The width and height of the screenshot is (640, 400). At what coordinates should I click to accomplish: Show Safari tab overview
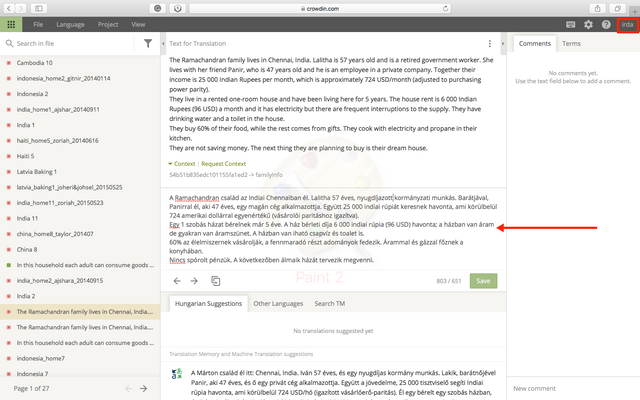click(x=618, y=8)
